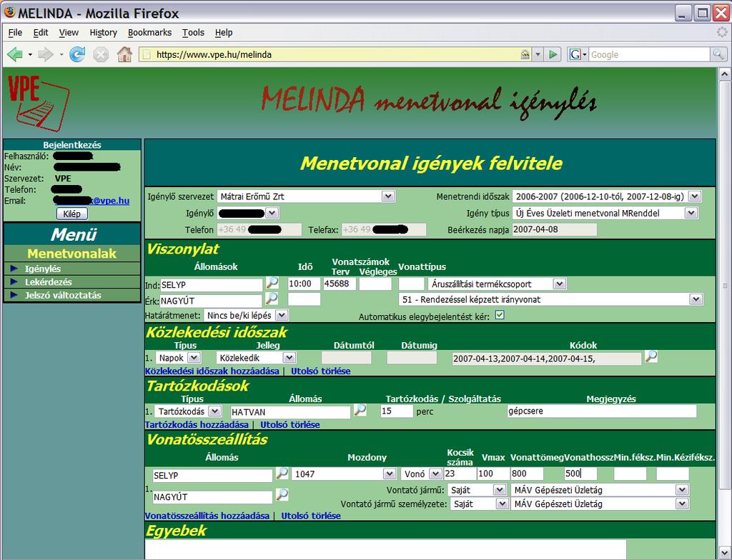This screenshot has height=560, width=732.
Task: Enable Automatikus elegybejelentést kér checkbox
Action: tap(500, 316)
